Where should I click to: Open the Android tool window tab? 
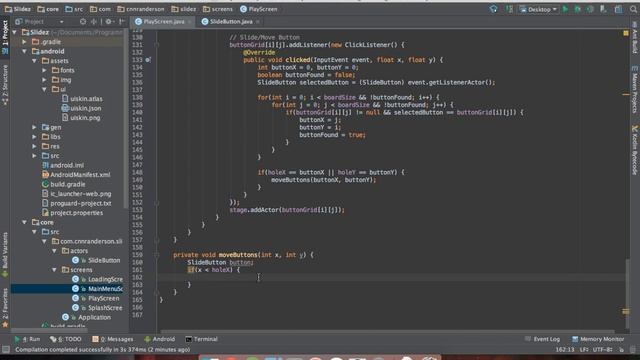[x=159, y=339]
